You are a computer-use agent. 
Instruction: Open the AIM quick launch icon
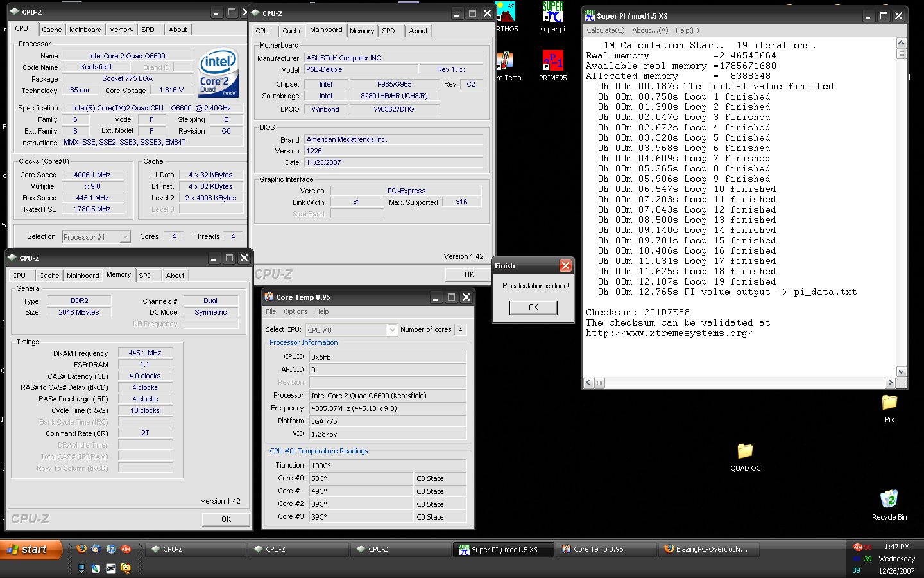[126, 548]
